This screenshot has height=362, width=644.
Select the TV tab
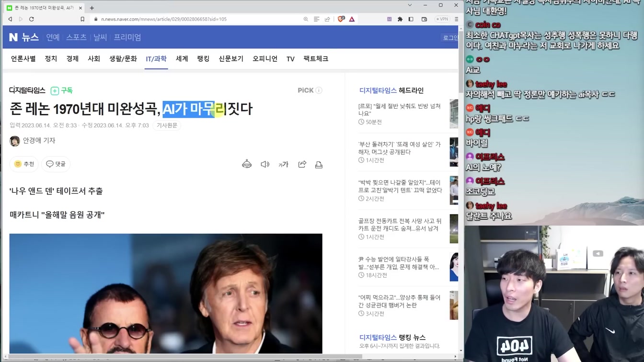(x=290, y=59)
